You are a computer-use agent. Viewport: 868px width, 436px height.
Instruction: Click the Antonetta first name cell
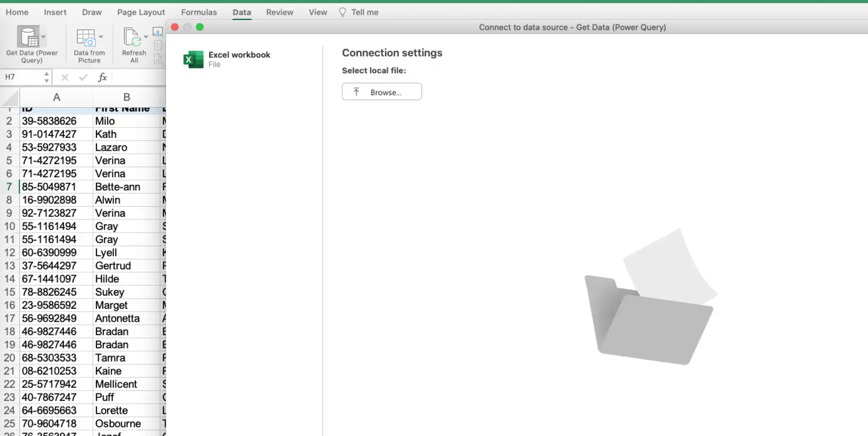(x=127, y=318)
